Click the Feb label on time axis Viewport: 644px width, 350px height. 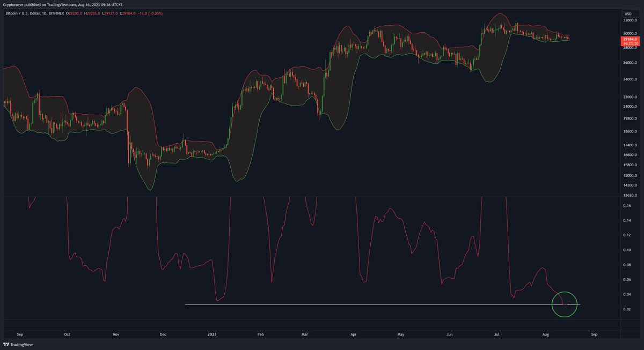261,334
